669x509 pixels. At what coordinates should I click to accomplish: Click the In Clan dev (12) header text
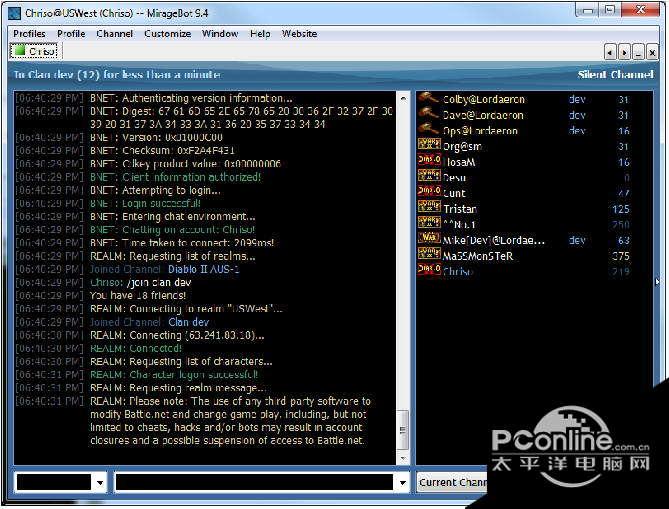(117, 75)
